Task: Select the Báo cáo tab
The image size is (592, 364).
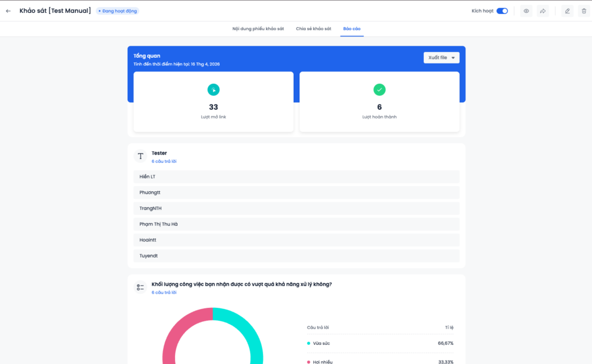Action: [x=351, y=28]
